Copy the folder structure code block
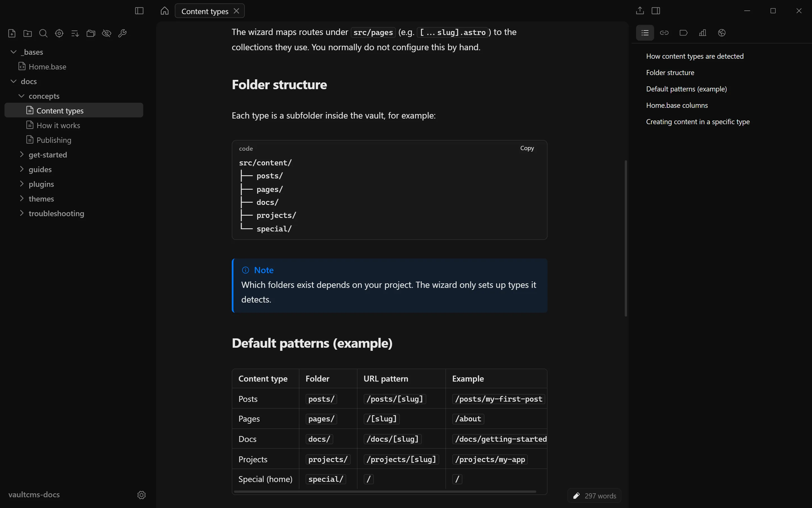Viewport: 812px width, 508px height. click(527, 148)
